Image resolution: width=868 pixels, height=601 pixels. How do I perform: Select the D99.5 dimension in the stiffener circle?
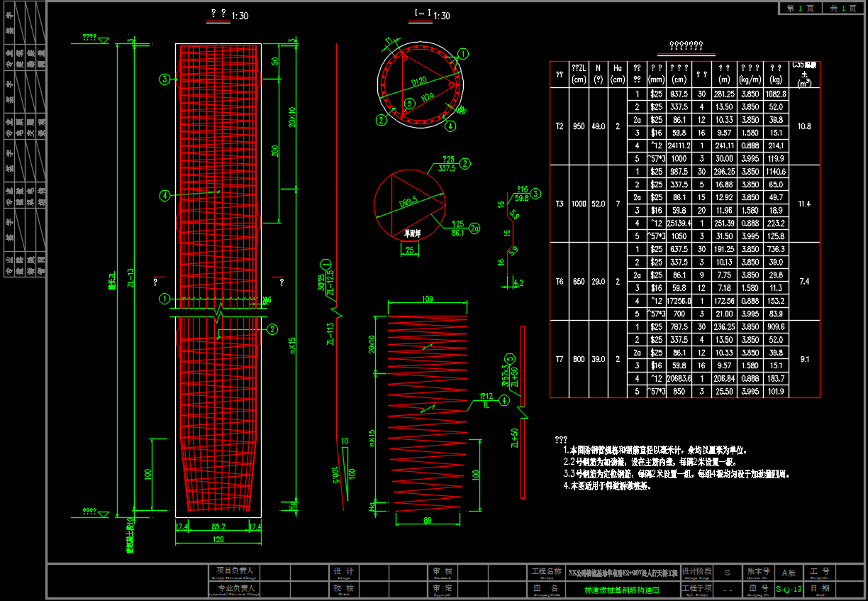tap(406, 204)
